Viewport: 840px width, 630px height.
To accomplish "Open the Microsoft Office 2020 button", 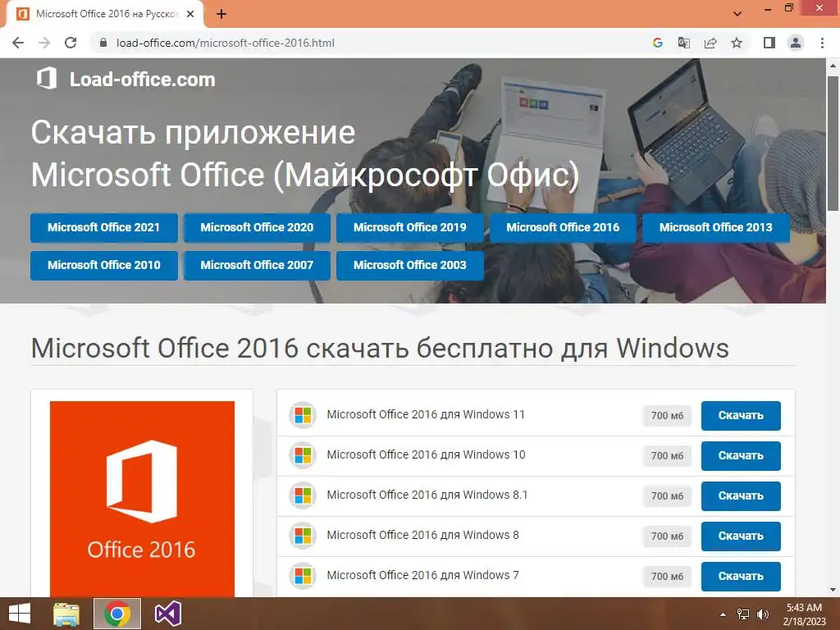I will (257, 228).
